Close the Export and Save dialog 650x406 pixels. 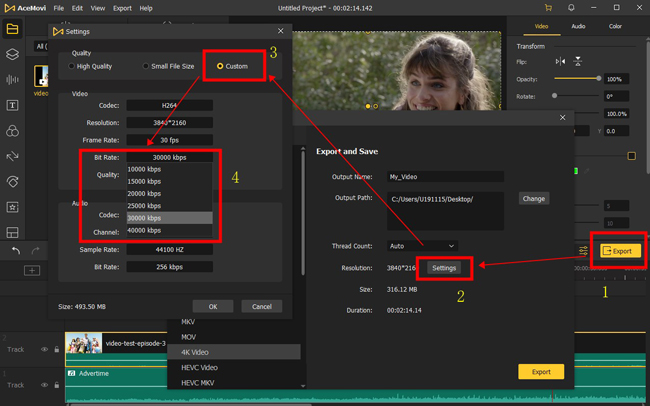click(x=563, y=117)
